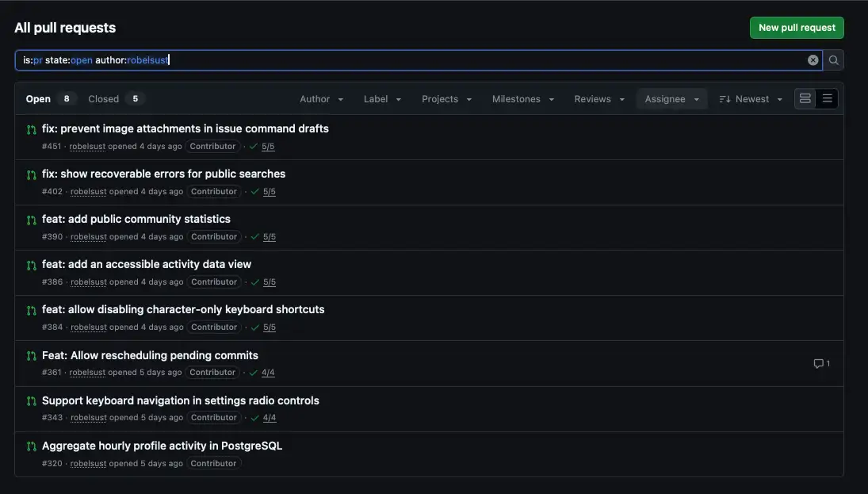Image resolution: width=868 pixels, height=494 pixels.
Task: Open PR 'fix: prevent image attachments in issue command drafts'
Action: (x=185, y=128)
